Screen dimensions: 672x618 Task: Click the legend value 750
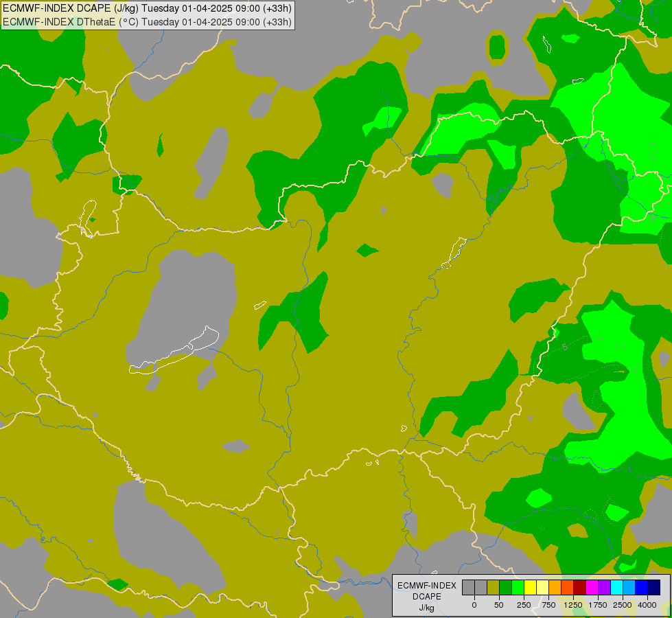(x=548, y=605)
